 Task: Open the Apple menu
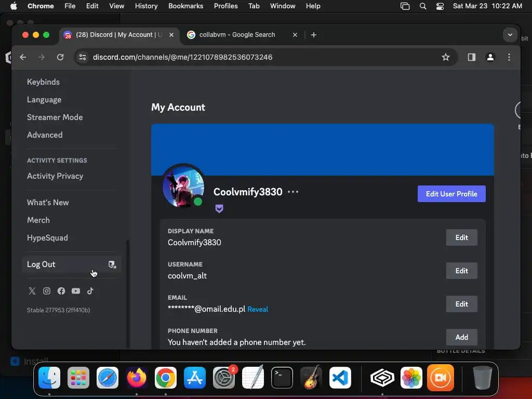pos(14,6)
